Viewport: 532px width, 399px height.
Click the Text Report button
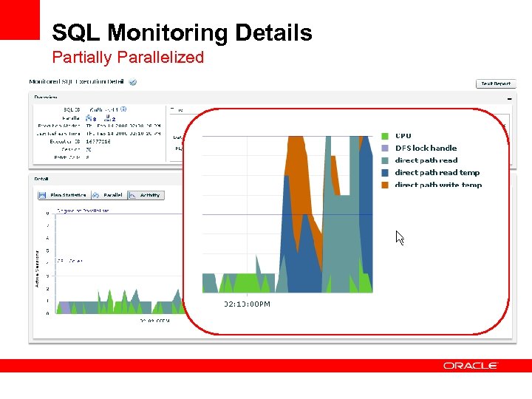(496, 83)
